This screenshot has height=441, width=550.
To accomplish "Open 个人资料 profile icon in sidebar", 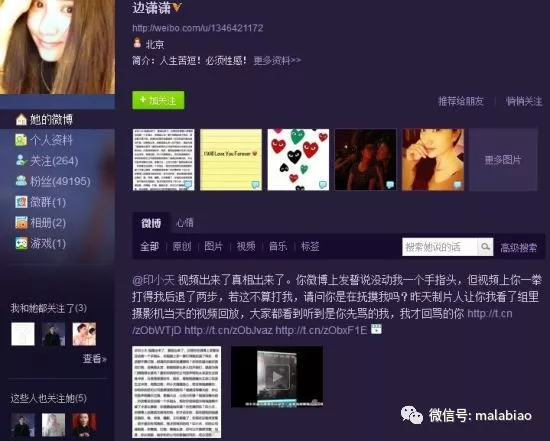I will [x=21, y=140].
